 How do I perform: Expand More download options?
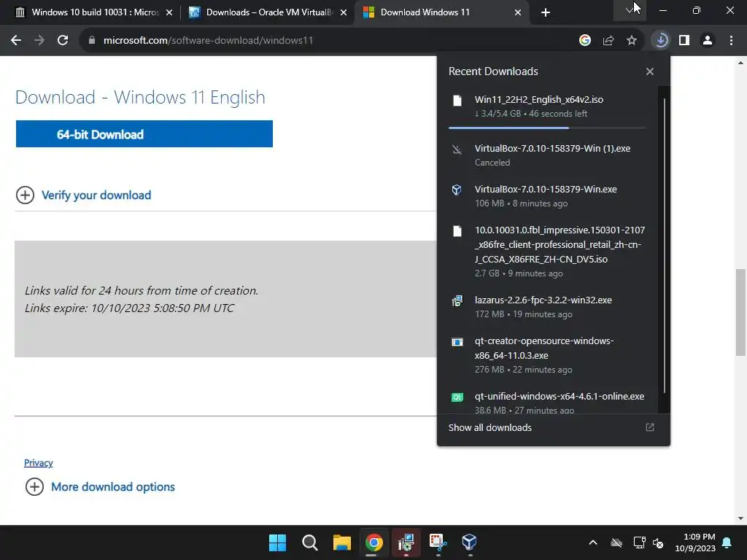[100, 487]
